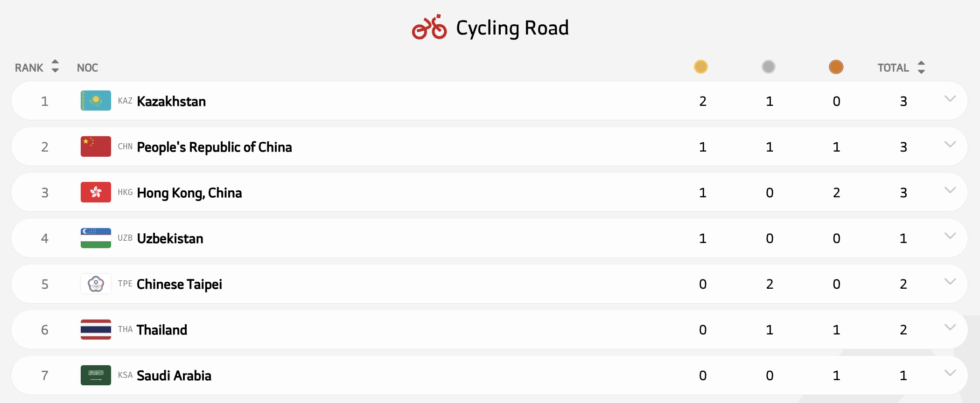Click the Saudi Arabia flag icon
Viewport: 980px width, 403px height.
point(96,375)
